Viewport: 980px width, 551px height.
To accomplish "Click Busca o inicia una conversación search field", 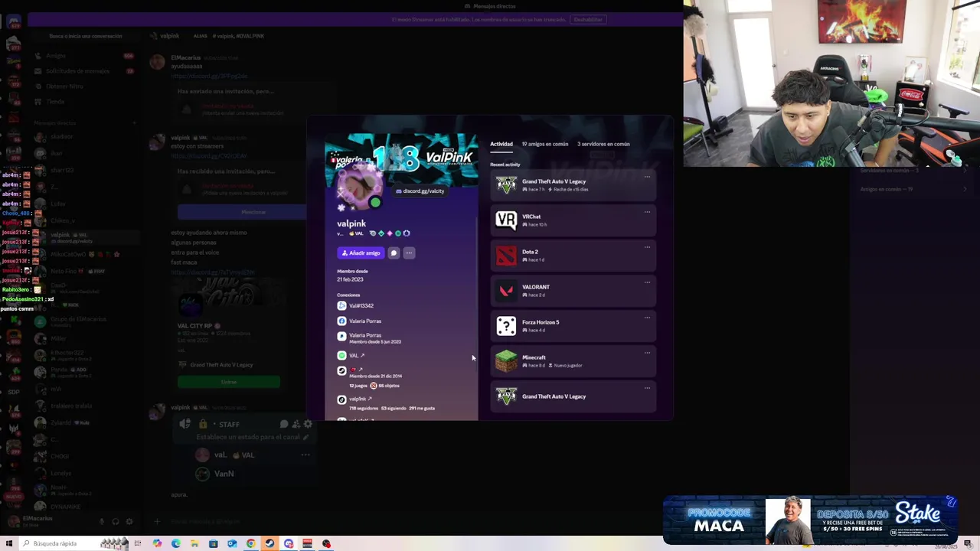I will (85, 36).
